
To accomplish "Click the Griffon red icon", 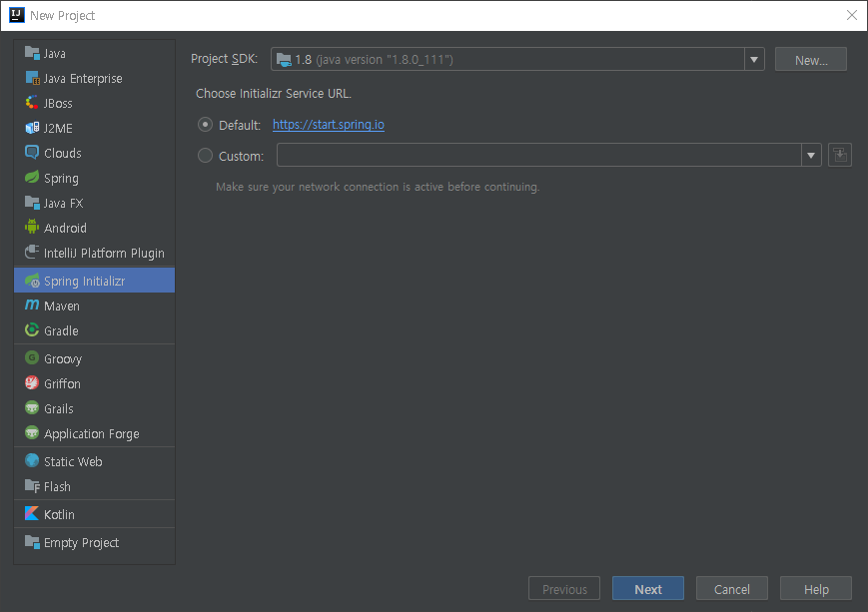I will click(x=32, y=383).
